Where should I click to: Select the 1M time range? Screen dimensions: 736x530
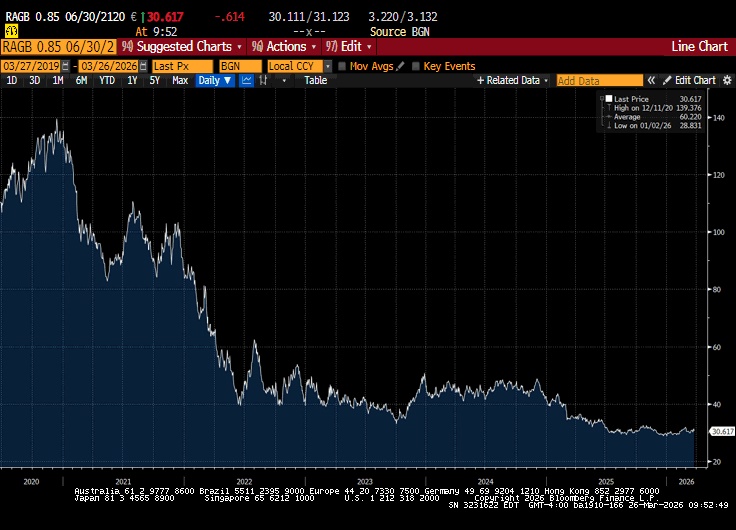coord(58,80)
